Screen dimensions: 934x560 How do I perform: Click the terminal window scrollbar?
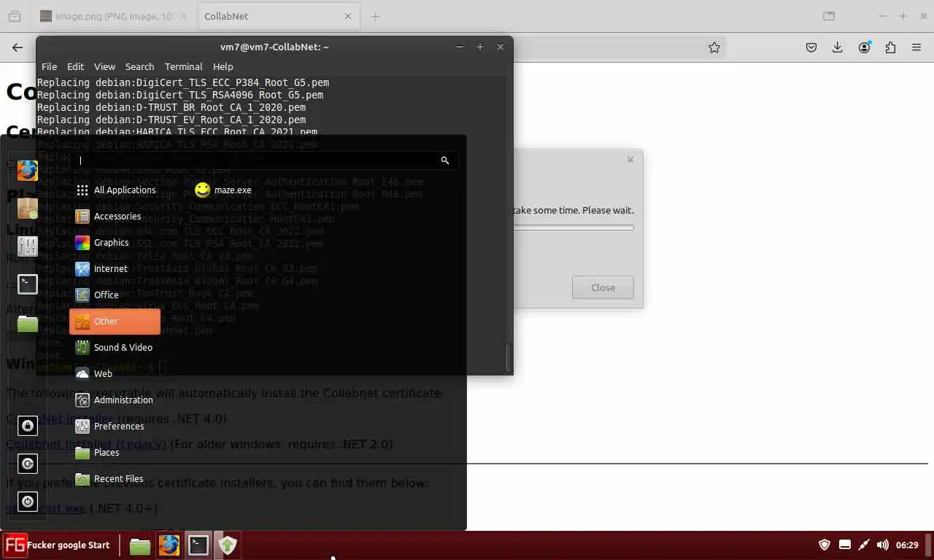[509, 357]
